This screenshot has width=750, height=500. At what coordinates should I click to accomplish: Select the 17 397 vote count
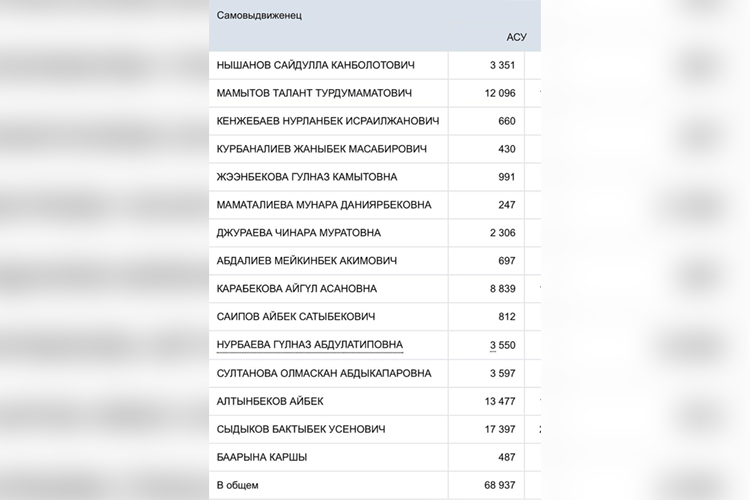[x=496, y=429]
